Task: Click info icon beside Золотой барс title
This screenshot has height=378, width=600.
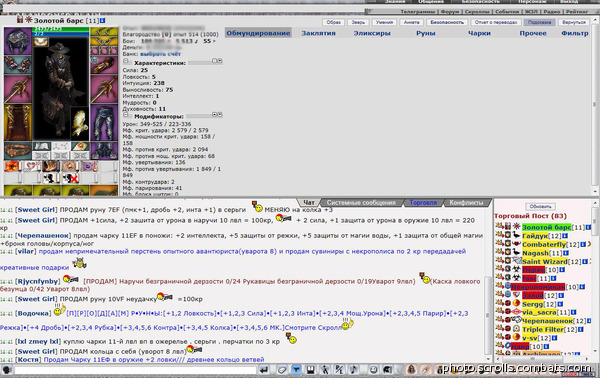Action: (103, 20)
